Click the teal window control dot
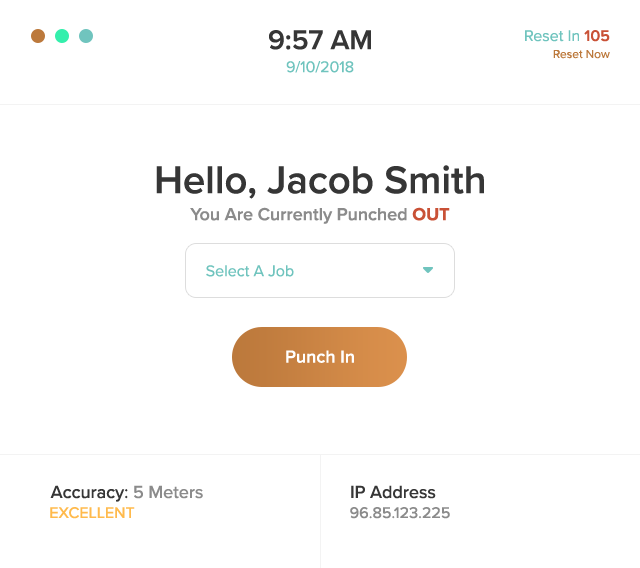Screen dimensions: 640x568 click(86, 36)
